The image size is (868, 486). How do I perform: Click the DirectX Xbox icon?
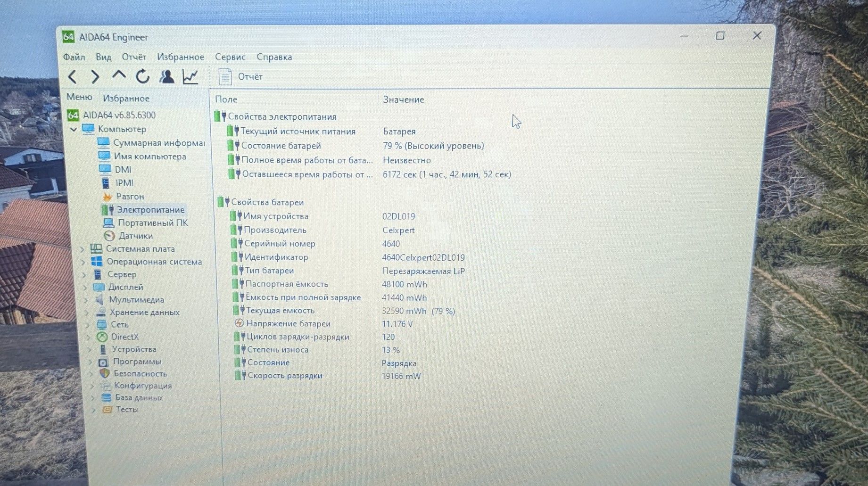[x=102, y=337]
